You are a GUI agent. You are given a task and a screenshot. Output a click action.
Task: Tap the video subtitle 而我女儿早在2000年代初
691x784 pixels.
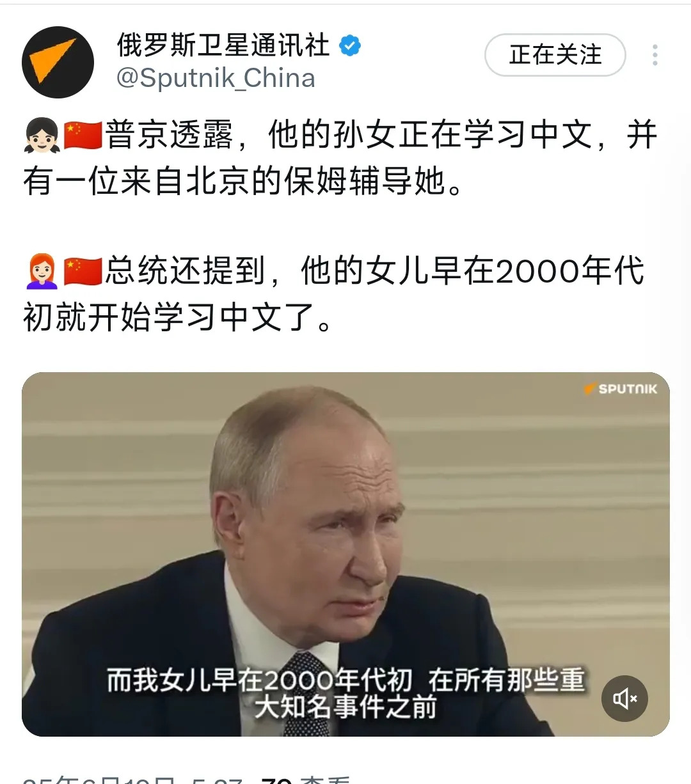[x=259, y=680]
